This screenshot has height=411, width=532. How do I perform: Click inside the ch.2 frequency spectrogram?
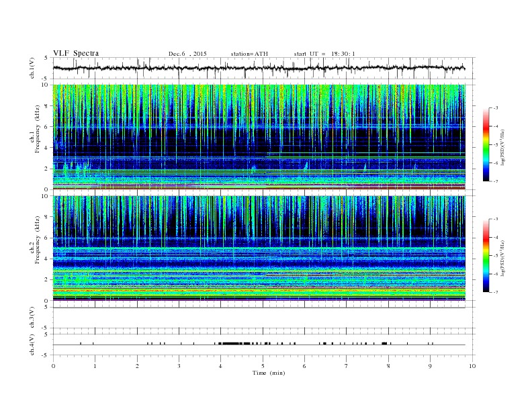259,248
